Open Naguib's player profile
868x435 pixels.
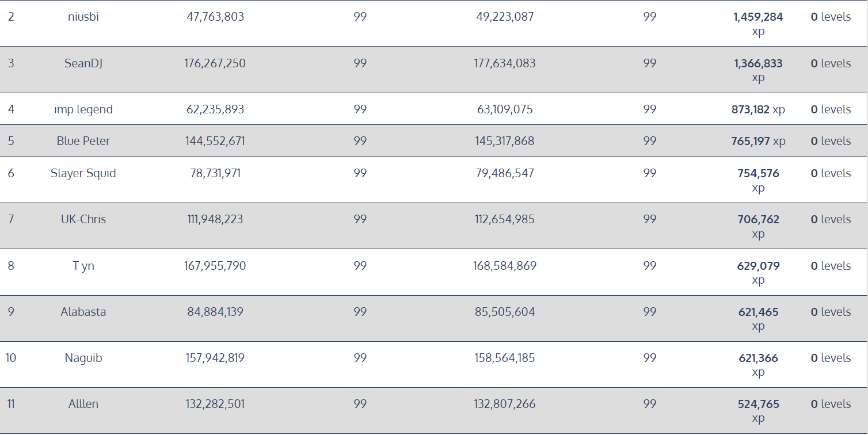(83, 358)
